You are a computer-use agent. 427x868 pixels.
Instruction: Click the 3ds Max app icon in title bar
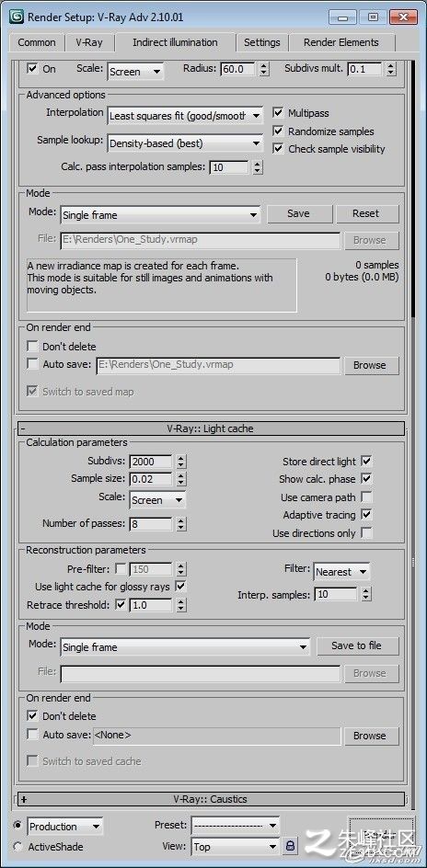tap(17, 17)
